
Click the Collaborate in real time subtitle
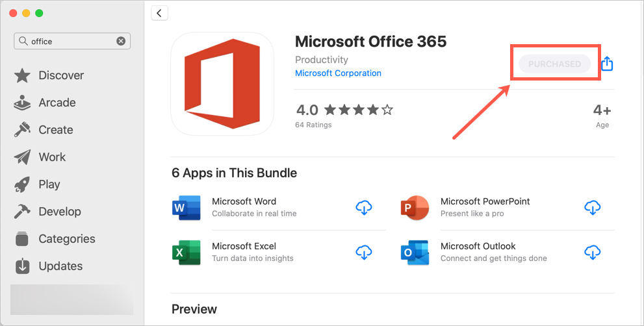point(254,214)
